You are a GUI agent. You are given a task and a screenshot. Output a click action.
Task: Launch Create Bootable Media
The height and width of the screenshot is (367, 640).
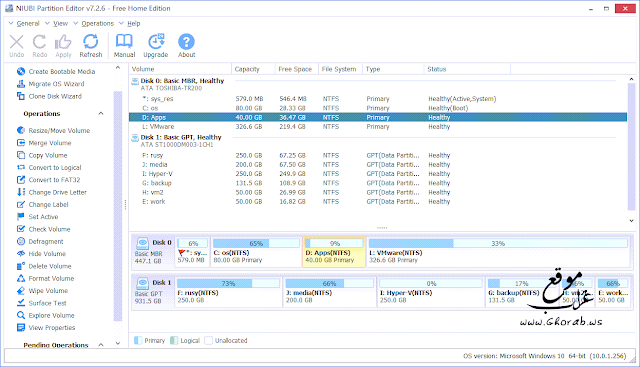point(56,71)
